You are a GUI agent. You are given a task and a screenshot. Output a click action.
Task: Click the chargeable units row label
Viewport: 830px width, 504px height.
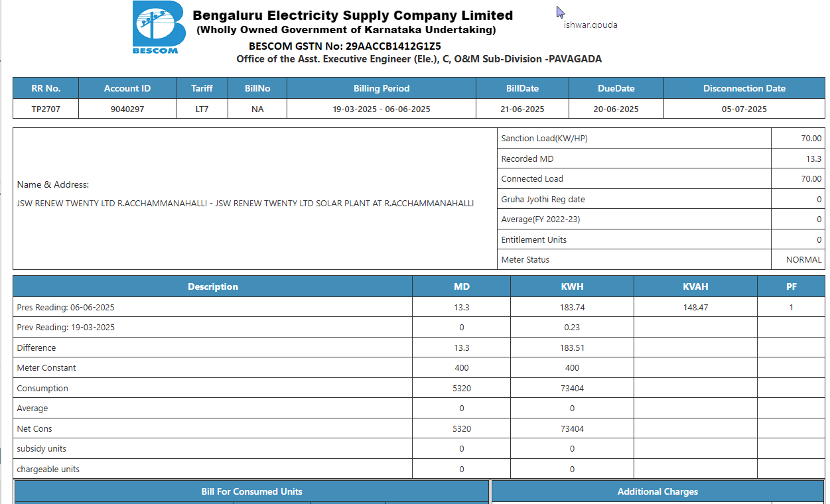48,469
